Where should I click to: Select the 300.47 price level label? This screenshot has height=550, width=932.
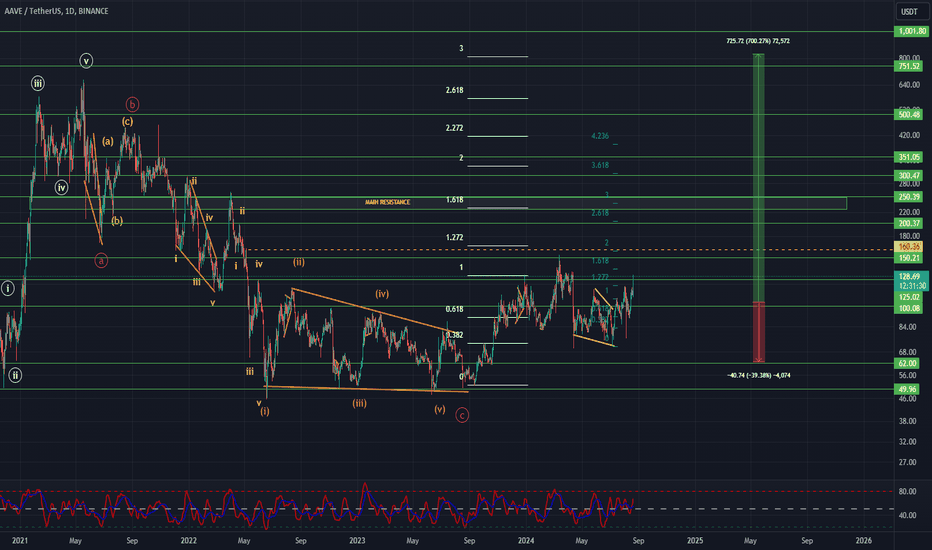click(x=909, y=175)
